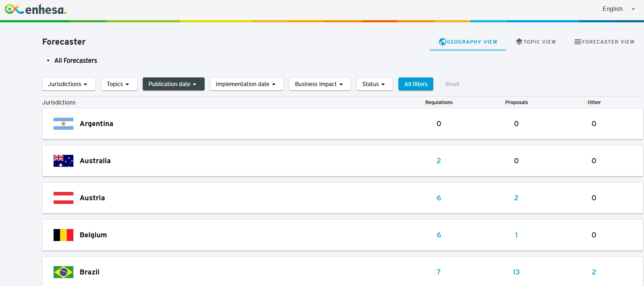Click the globe icon in Geography View

click(442, 42)
